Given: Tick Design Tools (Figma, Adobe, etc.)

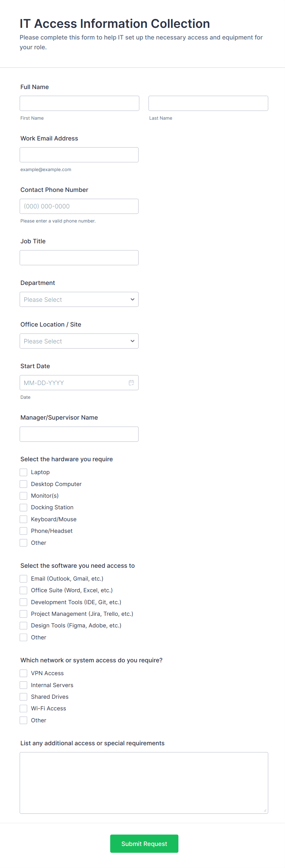Looking at the screenshot, I should click(23, 625).
